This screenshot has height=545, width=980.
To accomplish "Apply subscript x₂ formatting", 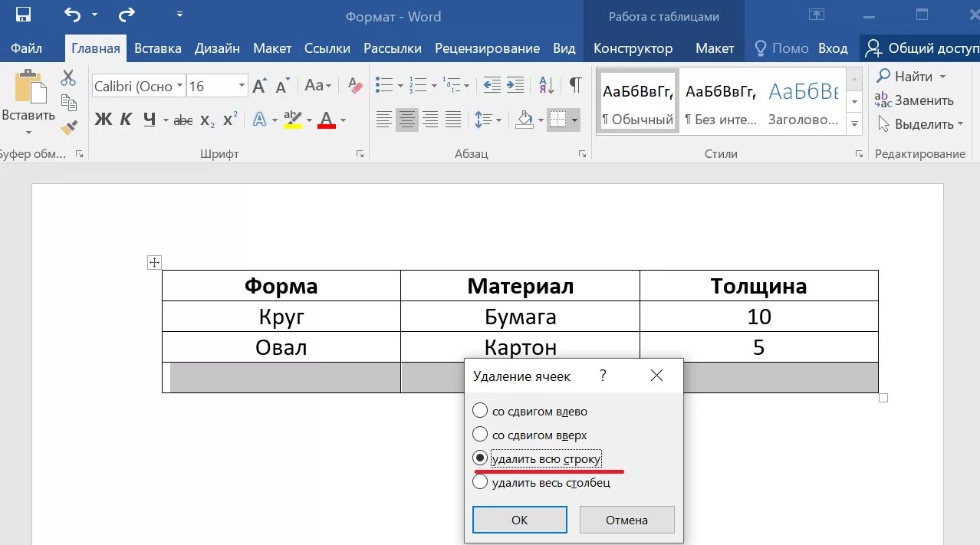I will click(207, 120).
